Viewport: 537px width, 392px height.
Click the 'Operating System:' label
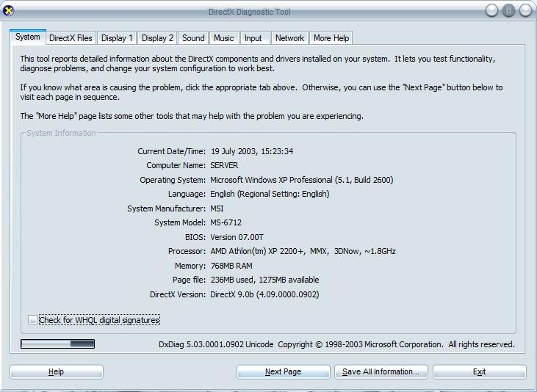point(173,180)
